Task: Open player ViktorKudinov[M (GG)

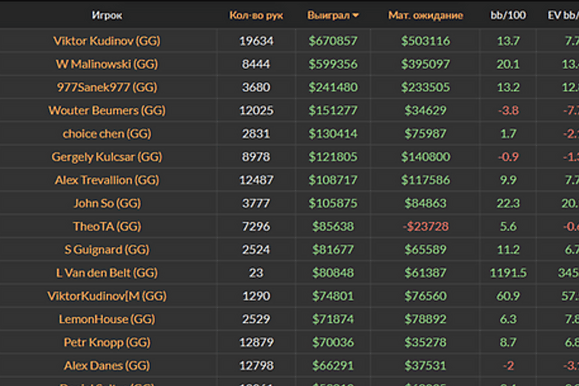Action: [x=107, y=296]
